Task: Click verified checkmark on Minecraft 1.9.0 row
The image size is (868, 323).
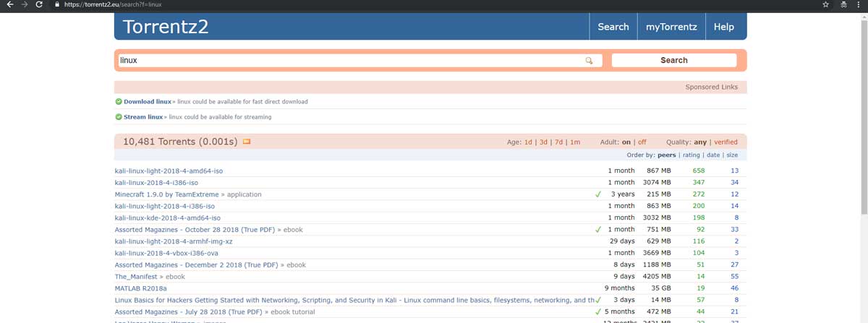Action: coord(598,194)
